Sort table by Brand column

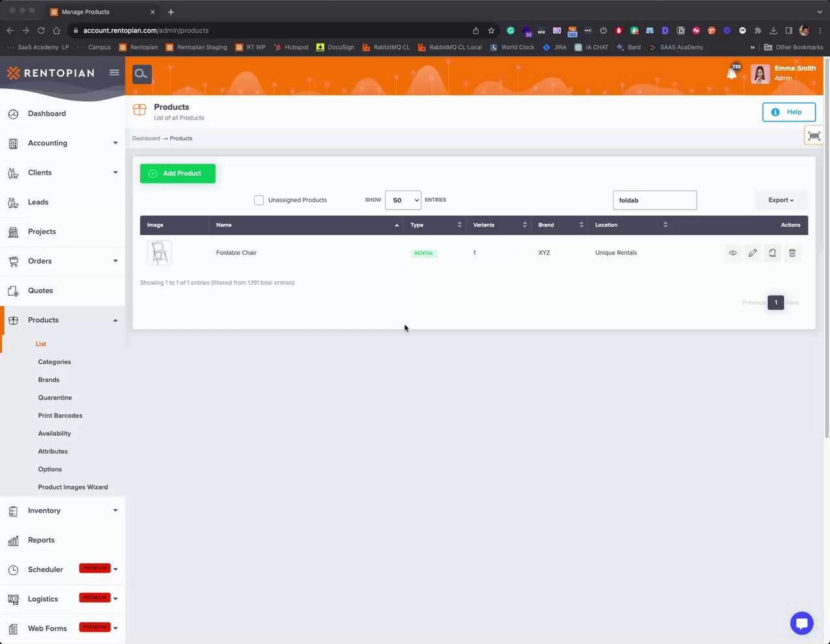pyautogui.click(x=560, y=225)
